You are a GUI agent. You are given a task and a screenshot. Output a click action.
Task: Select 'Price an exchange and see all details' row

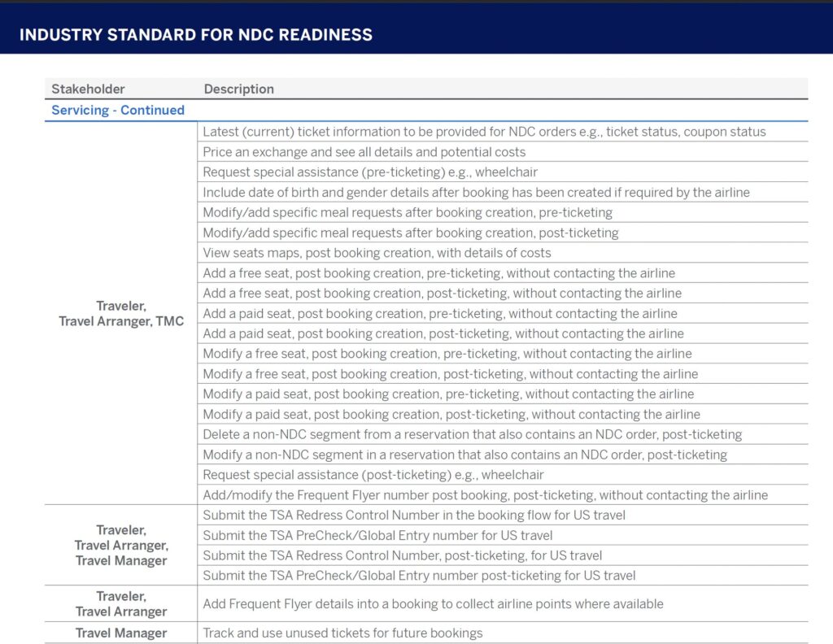tap(503, 152)
